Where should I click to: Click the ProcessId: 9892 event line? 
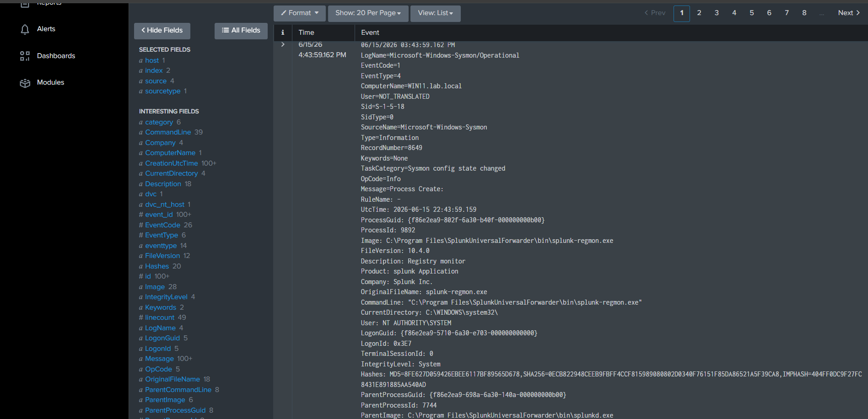pos(388,230)
